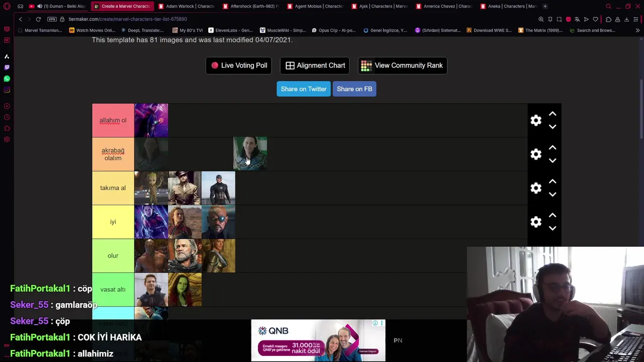Click the site padlock security icon
This screenshot has width=644, height=362.
coord(62,19)
